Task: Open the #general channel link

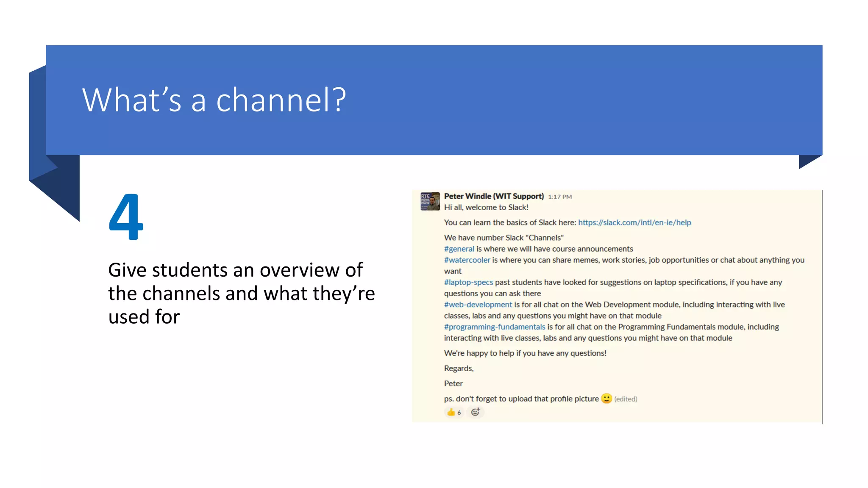Action: click(459, 249)
